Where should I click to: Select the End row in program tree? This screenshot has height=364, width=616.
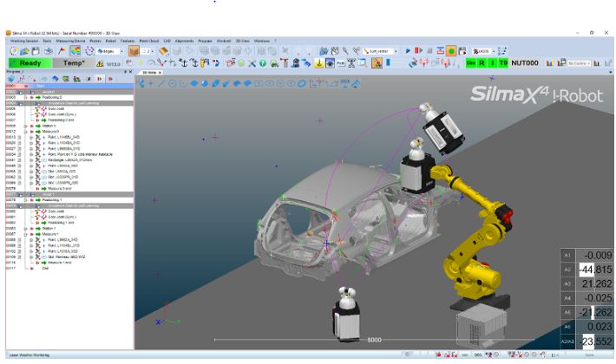(69, 269)
